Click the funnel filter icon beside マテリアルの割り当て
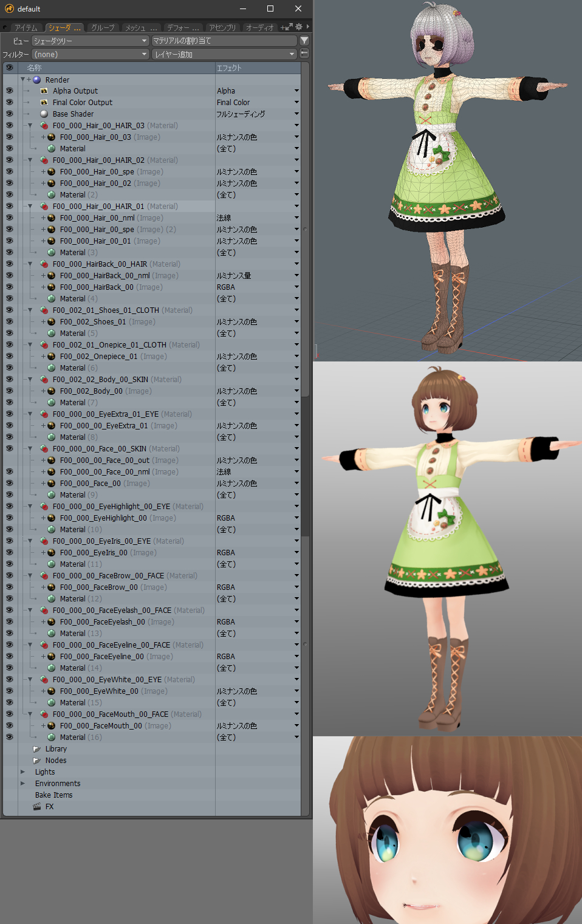582x924 pixels. pos(304,41)
